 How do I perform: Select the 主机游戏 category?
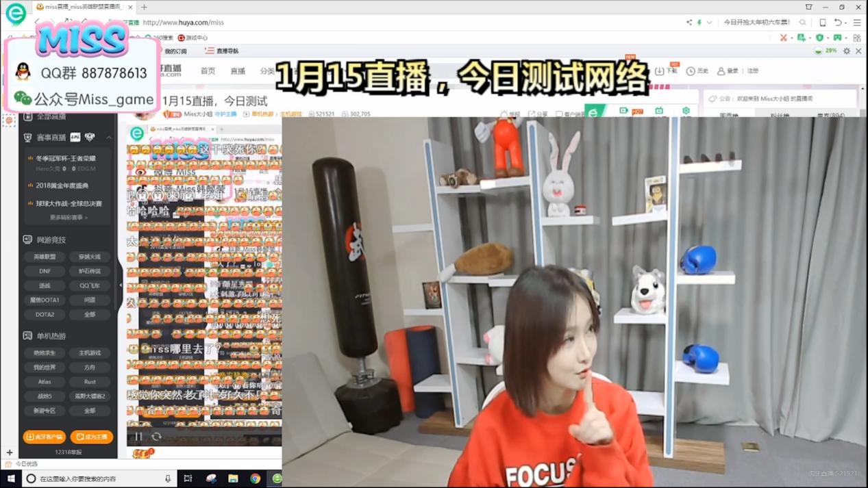click(90, 353)
